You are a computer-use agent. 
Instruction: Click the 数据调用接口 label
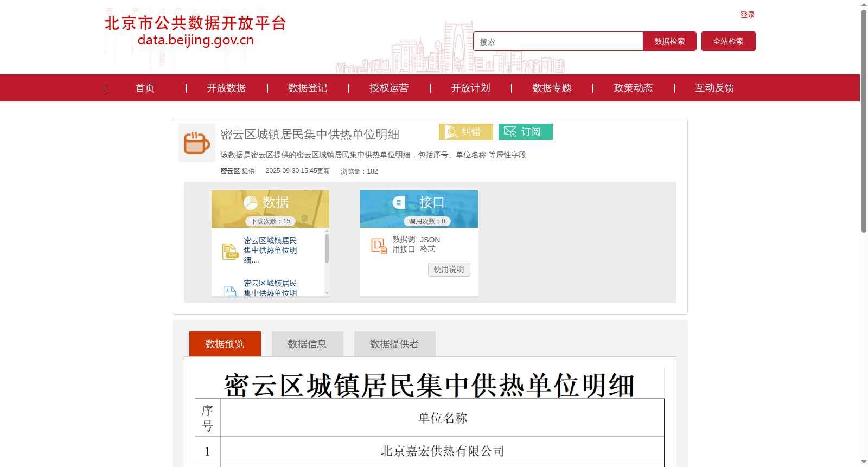(404, 245)
